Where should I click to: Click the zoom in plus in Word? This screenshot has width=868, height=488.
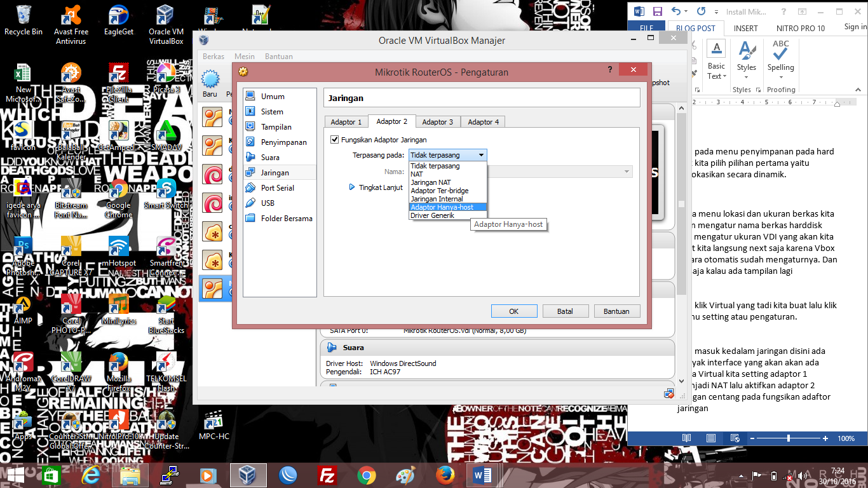tap(825, 438)
